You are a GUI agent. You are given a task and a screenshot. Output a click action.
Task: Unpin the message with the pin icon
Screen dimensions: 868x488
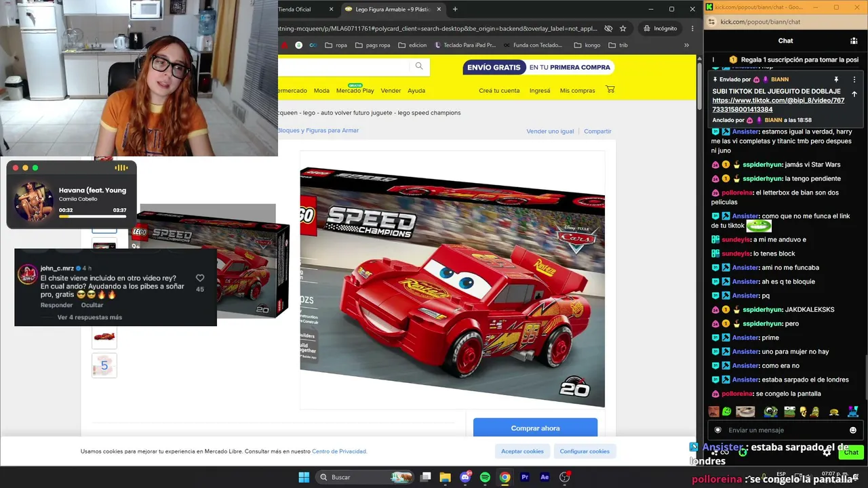[836, 79]
